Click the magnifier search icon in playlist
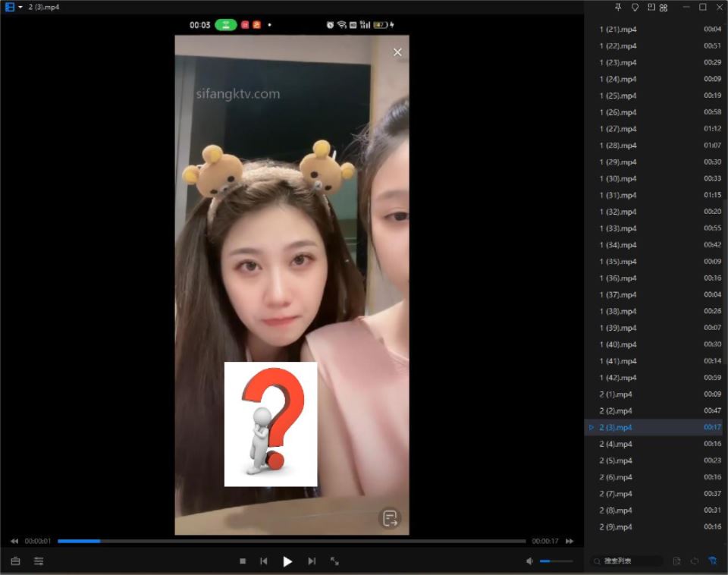The width and height of the screenshot is (728, 575). 597,561
